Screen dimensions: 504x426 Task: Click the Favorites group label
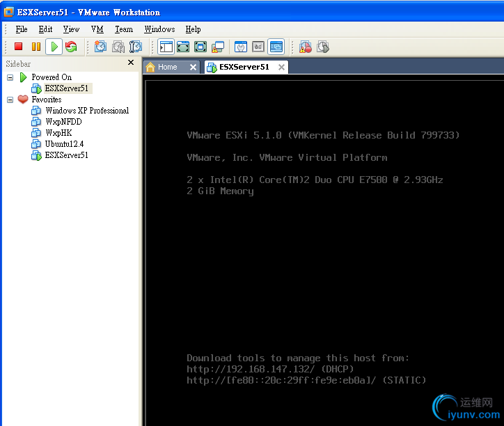point(46,100)
